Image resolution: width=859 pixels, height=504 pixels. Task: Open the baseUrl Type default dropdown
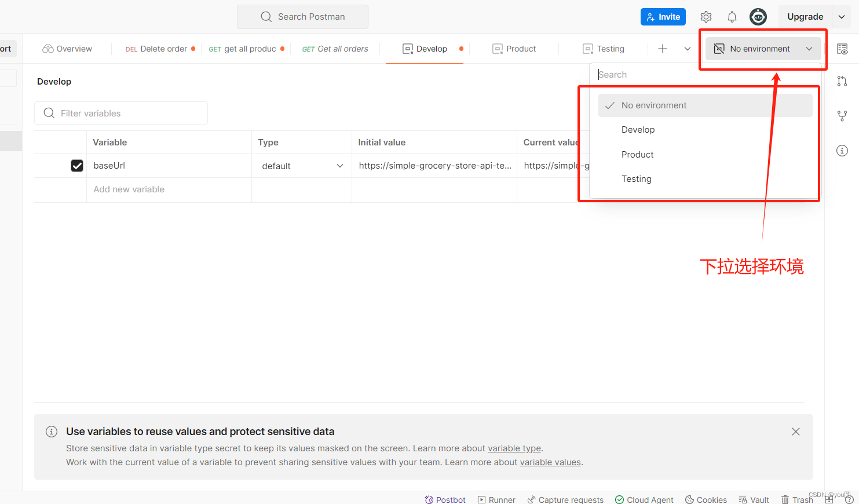coord(302,166)
